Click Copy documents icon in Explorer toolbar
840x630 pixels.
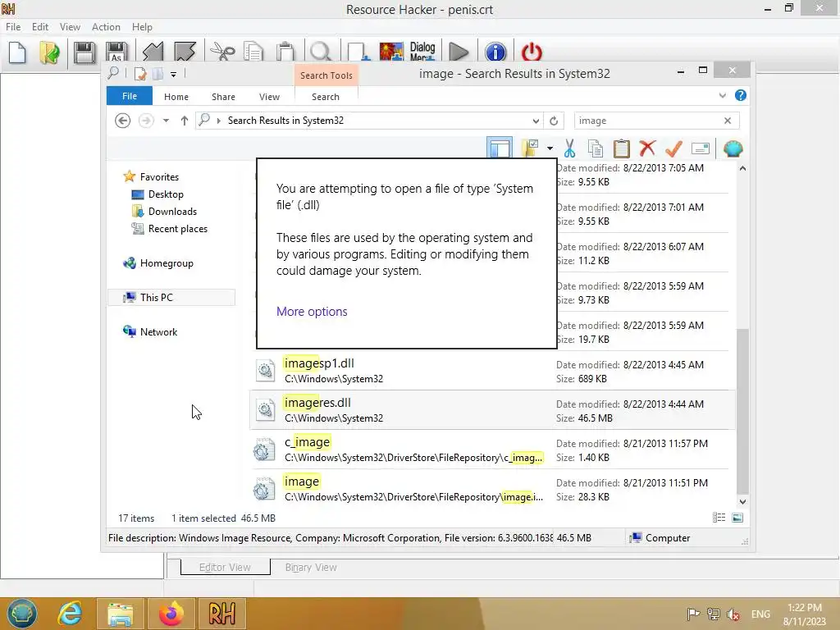(x=596, y=148)
